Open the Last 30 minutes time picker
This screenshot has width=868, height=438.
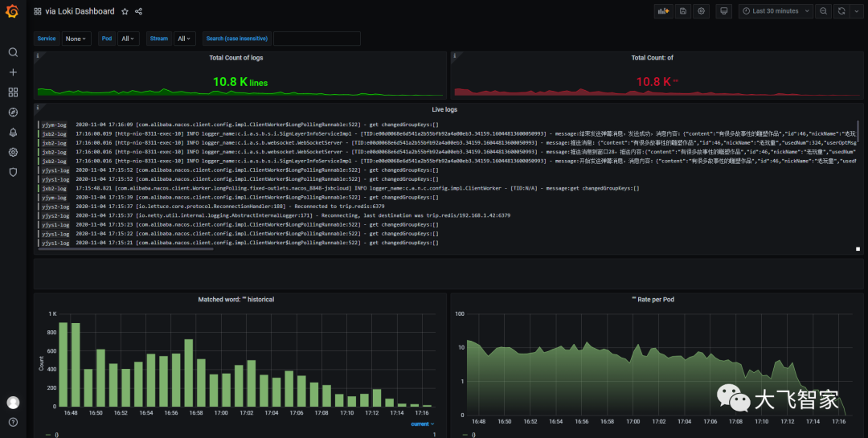tap(776, 11)
